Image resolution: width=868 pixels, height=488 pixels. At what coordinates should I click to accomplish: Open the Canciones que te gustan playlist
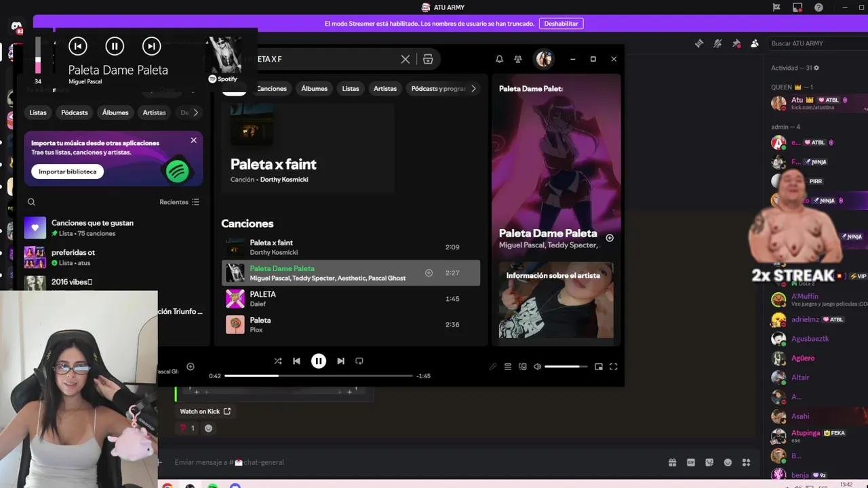[x=113, y=228]
